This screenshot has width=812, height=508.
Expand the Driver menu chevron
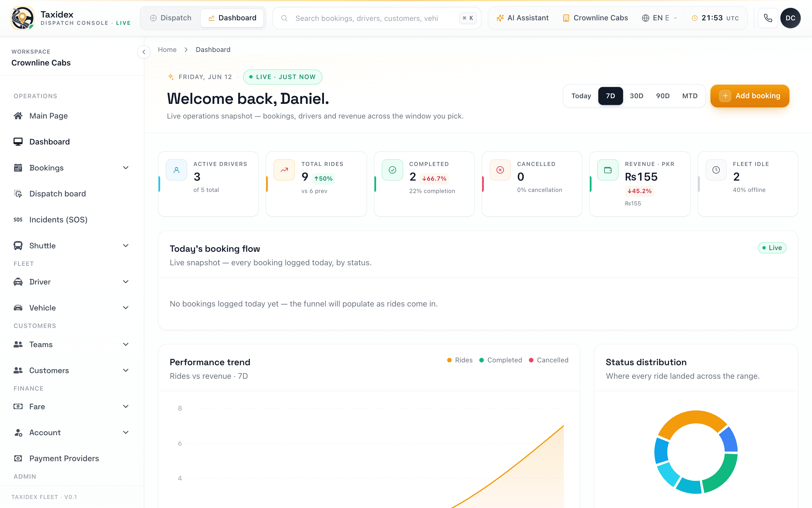click(126, 282)
